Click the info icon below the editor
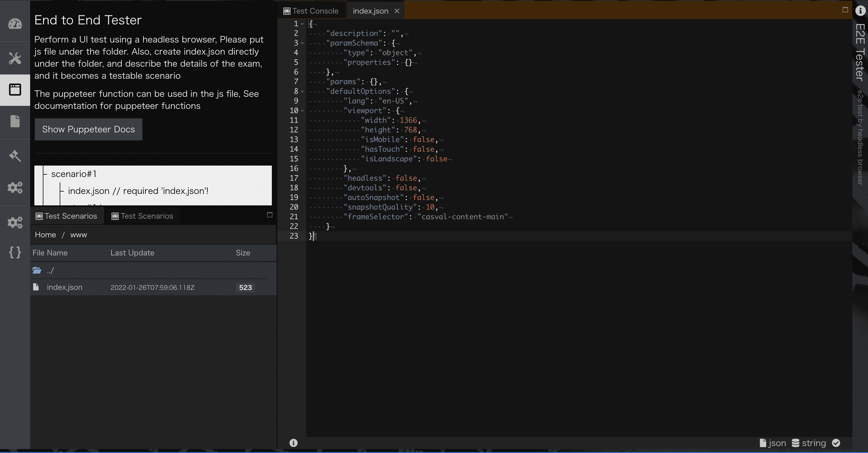 click(x=293, y=443)
